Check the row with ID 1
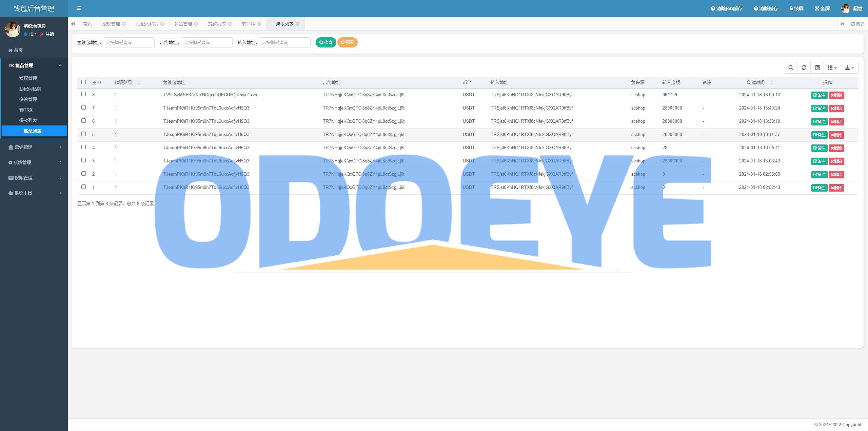The height and width of the screenshot is (431, 868). point(83,187)
